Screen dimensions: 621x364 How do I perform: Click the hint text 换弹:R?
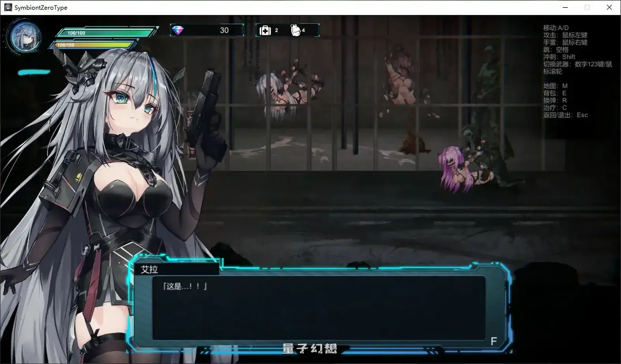click(x=555, y=100)
